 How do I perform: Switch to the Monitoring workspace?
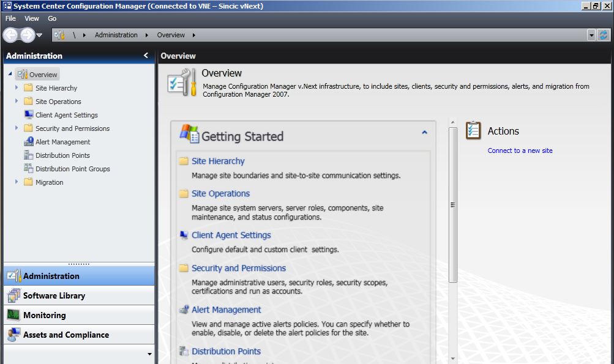coord(79,315)
